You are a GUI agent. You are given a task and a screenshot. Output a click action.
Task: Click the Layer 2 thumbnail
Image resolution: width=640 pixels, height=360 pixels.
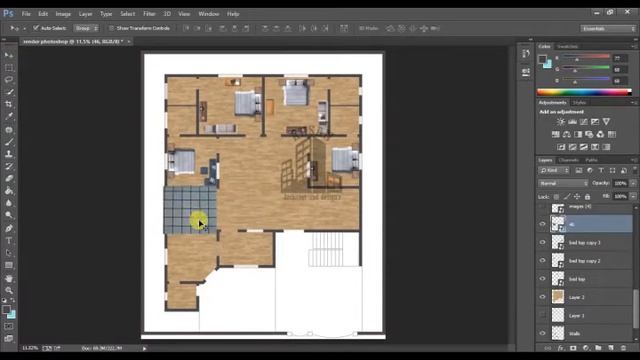click(x=558, y=297)
